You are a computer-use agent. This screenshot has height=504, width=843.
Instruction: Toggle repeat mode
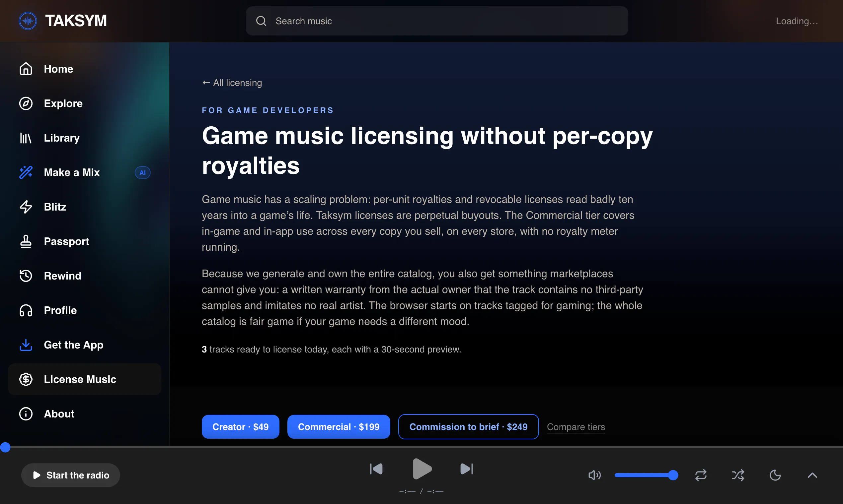point(701,475)
